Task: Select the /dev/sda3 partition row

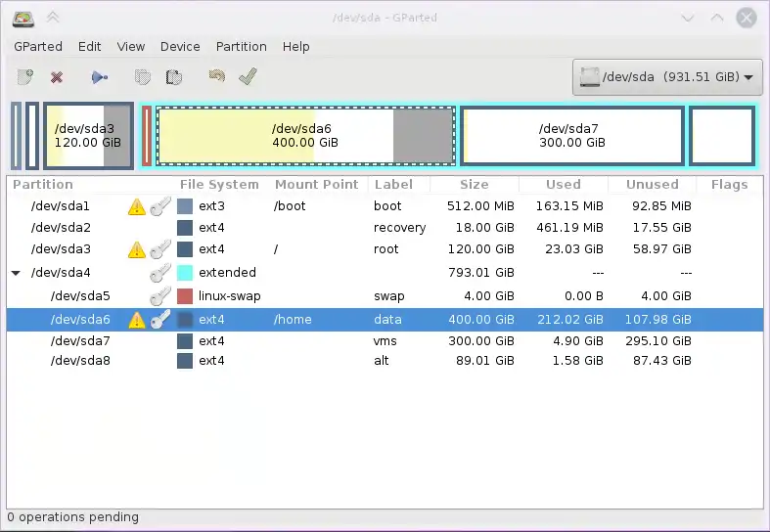Action: 385,249
